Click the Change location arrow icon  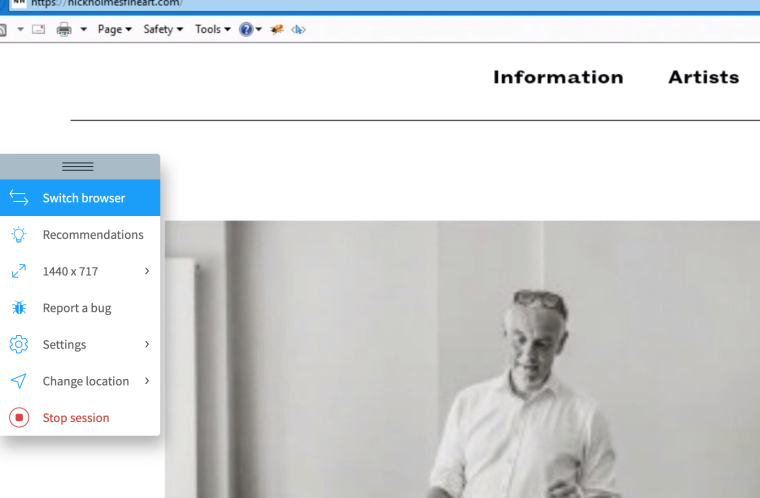click(19, 381)
